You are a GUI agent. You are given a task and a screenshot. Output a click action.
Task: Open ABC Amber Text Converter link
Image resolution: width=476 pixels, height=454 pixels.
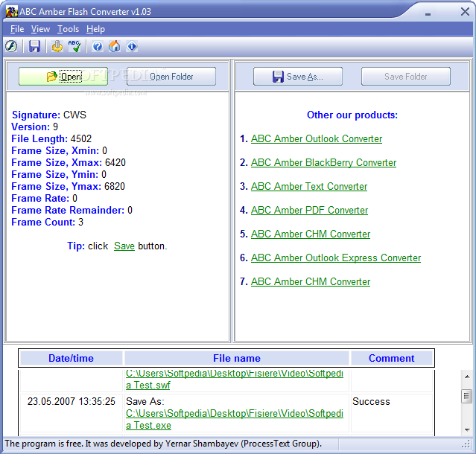(309, 187)
